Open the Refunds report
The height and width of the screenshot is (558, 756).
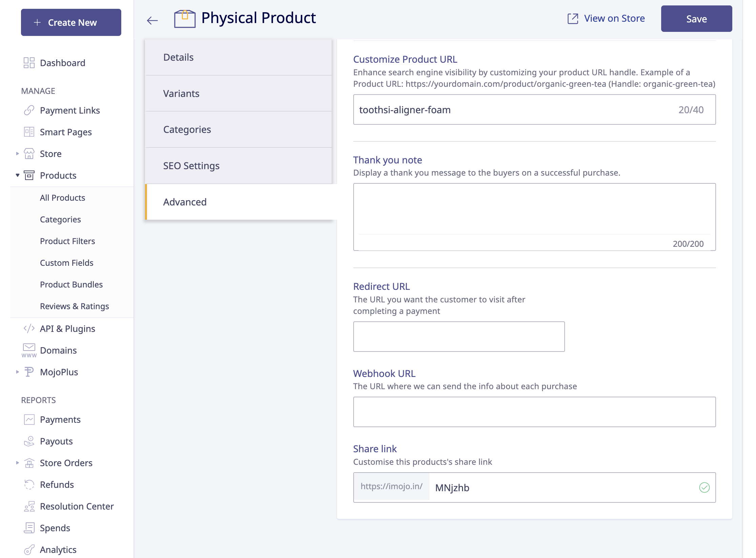click(57, 484)
